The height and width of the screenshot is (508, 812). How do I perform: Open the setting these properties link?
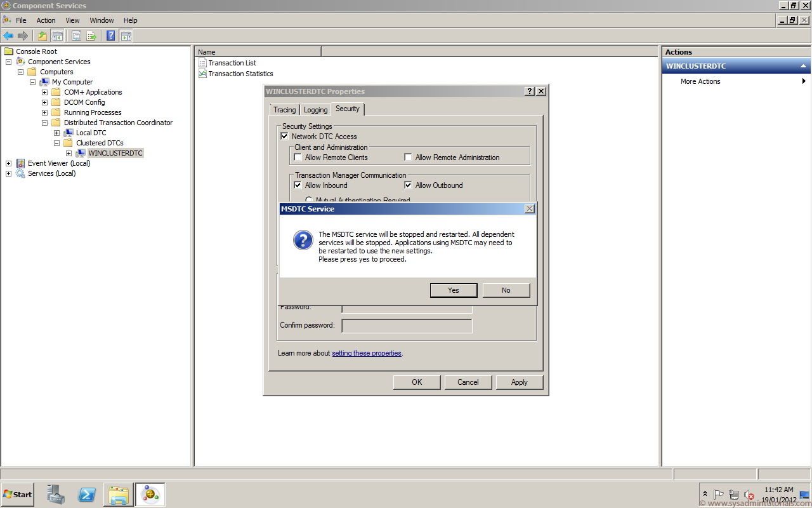pyautogui.click(x=366, y=353)
